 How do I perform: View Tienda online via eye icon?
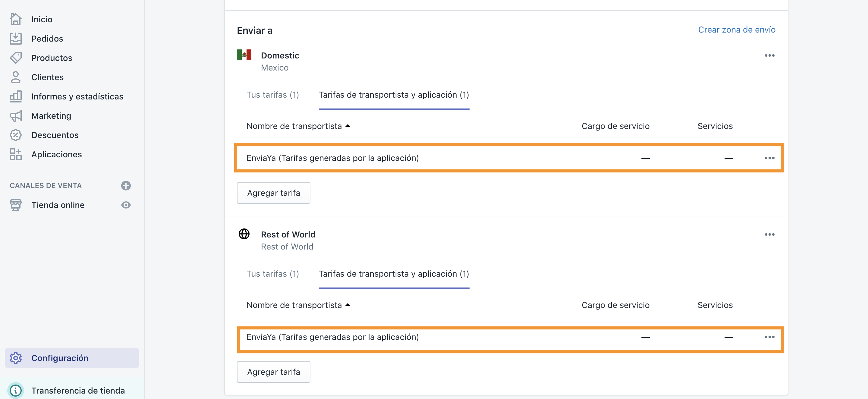126,205
